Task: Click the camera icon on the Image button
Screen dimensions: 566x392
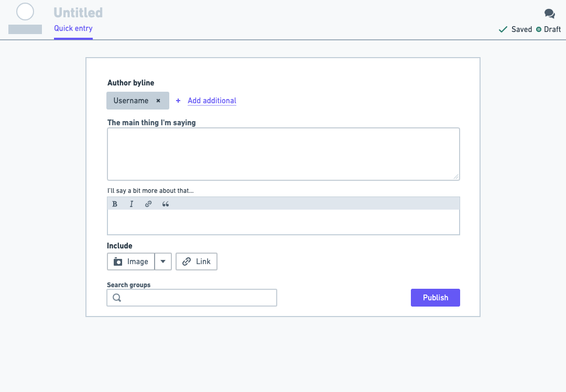Action: click(118, 261)
